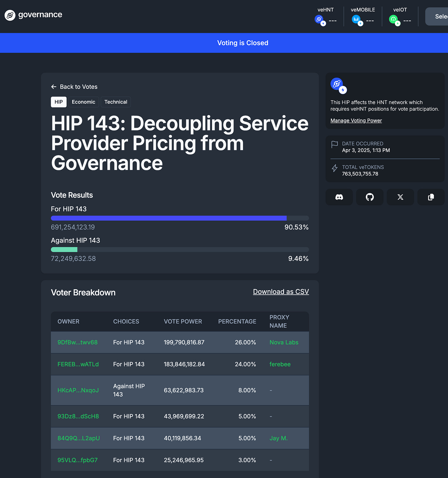Go Back to Votes
448x478 pixels.
pos(74,87)
